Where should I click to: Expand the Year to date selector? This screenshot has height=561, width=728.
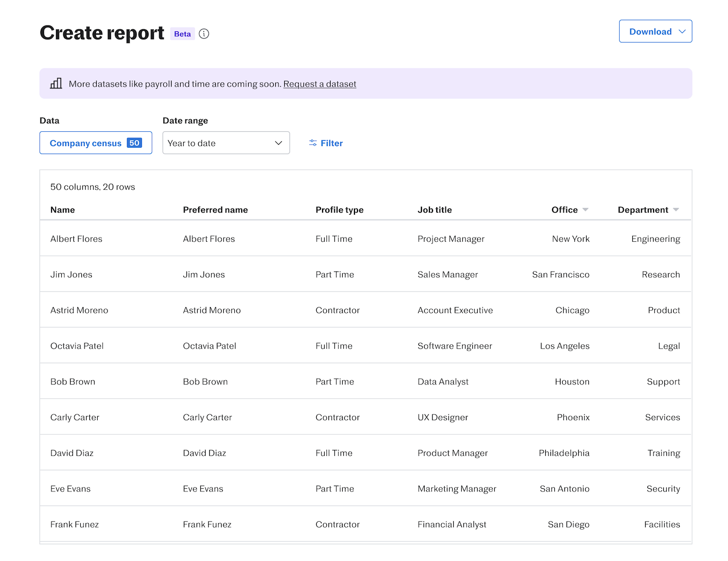226,143
